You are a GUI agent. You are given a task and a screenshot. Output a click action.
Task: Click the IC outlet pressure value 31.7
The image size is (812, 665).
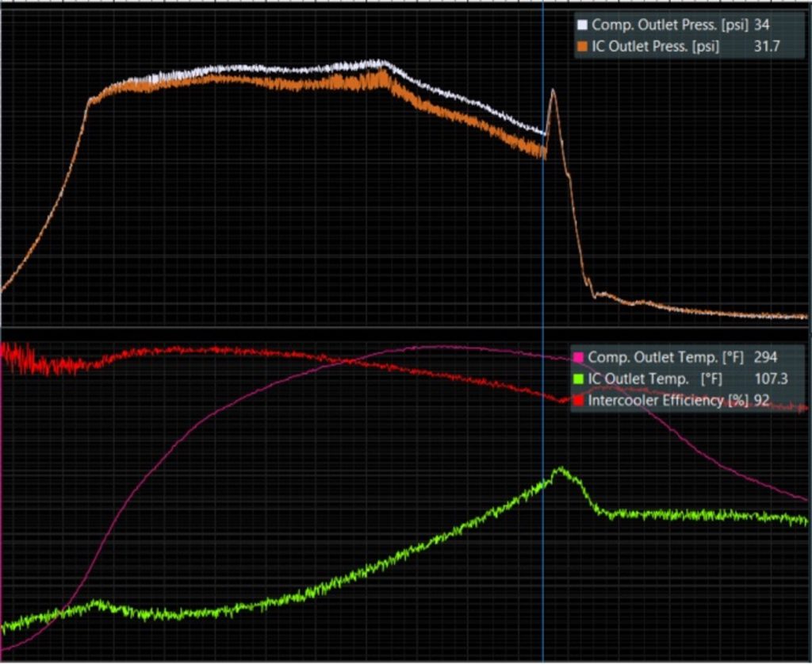point(767,47)
